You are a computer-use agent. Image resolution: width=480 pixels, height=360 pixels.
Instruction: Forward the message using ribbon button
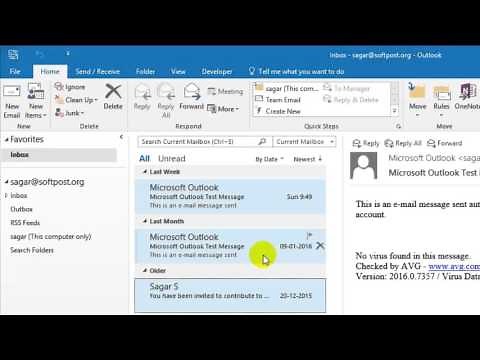tap(192, 97)
